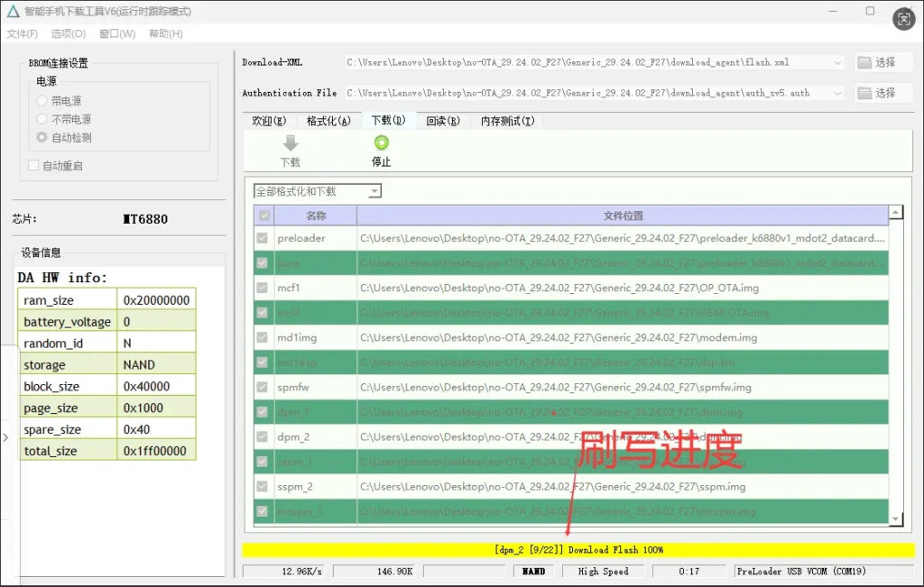
Task: Click the battery_voltage row label
Action: click(x=68, y=322)
